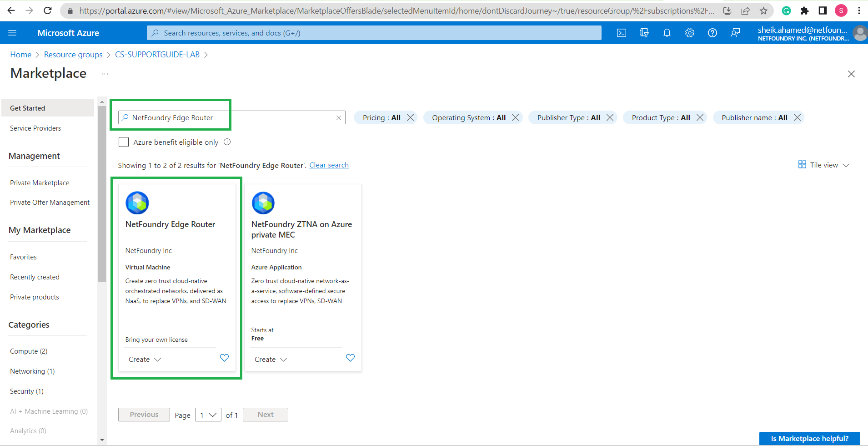
Task: Favorite the NetFoundry Edge Router offer
Action: click(x=224, y=358)
